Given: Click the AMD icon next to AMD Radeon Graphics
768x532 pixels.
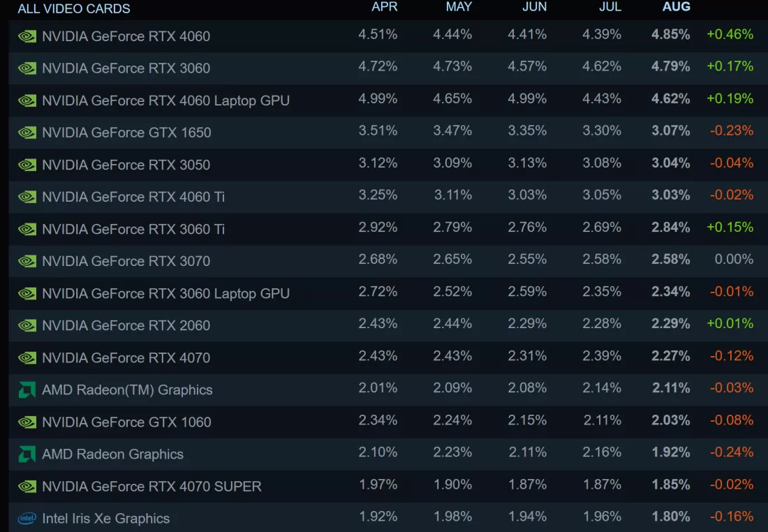Looking at the screenshot, I should [x=27, y=454].
